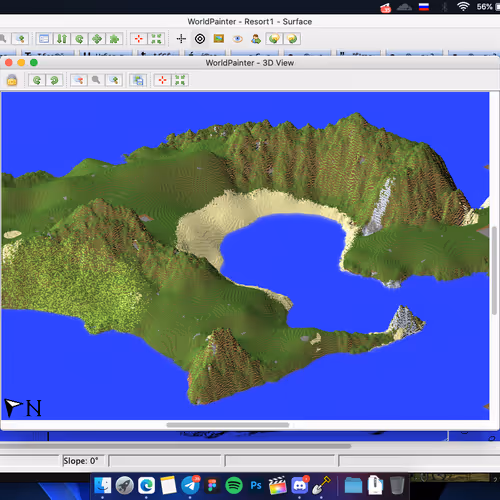
Task: Open the dimension properties icon
Action: click(44, 39)
